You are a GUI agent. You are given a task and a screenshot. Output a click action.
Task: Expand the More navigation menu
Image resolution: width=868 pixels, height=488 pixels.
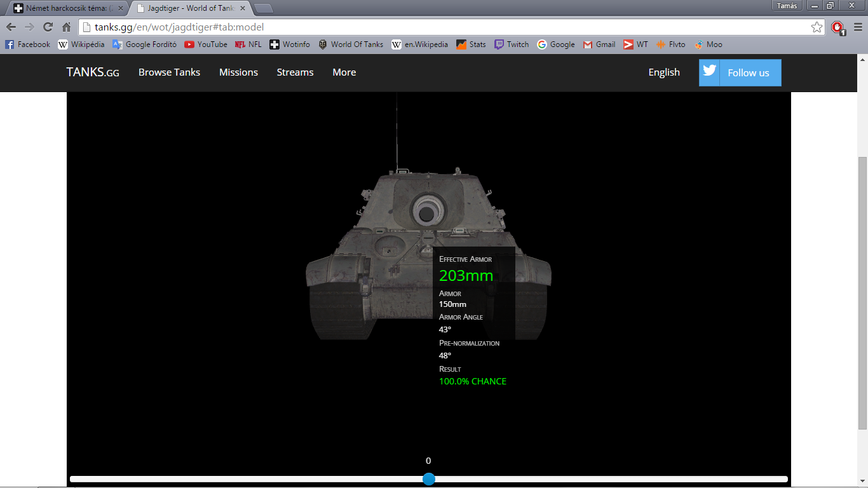click(x=344, y=72)
